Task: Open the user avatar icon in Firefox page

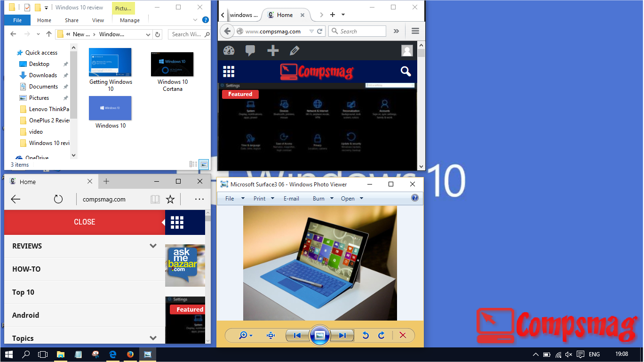Action: pos(407,50)
